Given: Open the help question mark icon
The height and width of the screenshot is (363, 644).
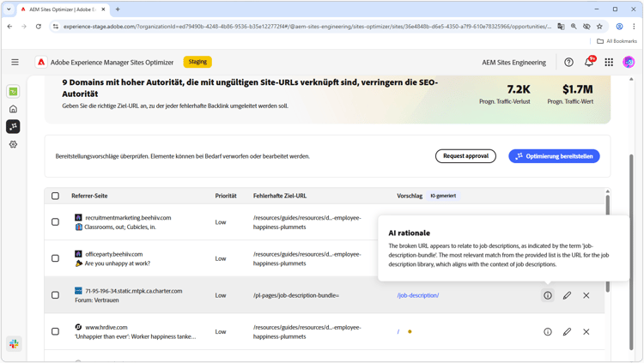Looking at the screenshot, I should click(568, 62).
